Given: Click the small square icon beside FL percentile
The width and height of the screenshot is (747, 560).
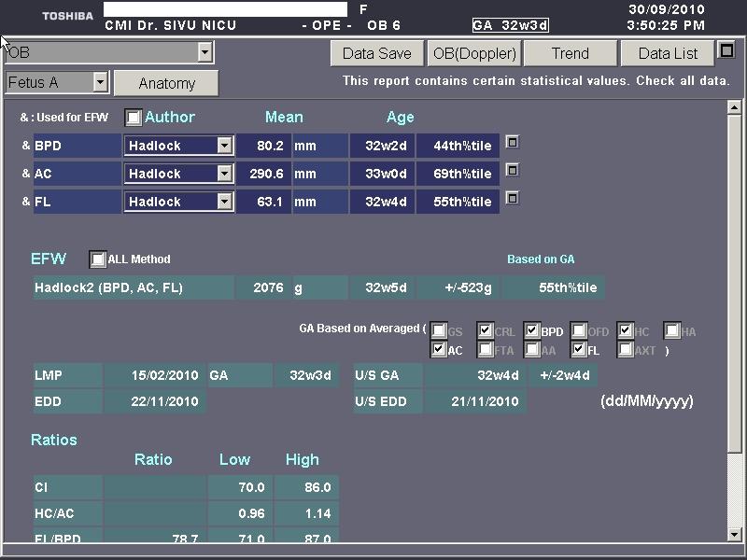Looking at the screenshot, I should 512,199.
